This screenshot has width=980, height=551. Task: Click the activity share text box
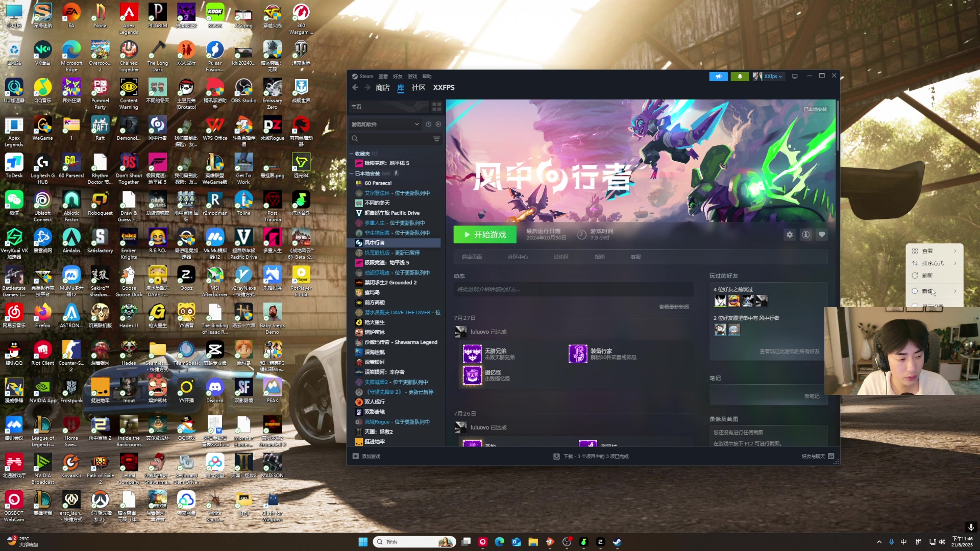(x=573, y=290)
